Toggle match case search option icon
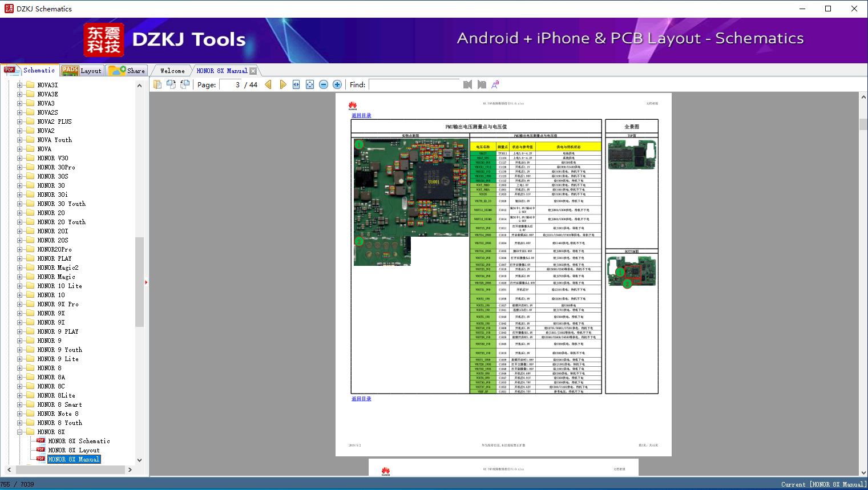The image size is (868, 490). tap(495, 84)
